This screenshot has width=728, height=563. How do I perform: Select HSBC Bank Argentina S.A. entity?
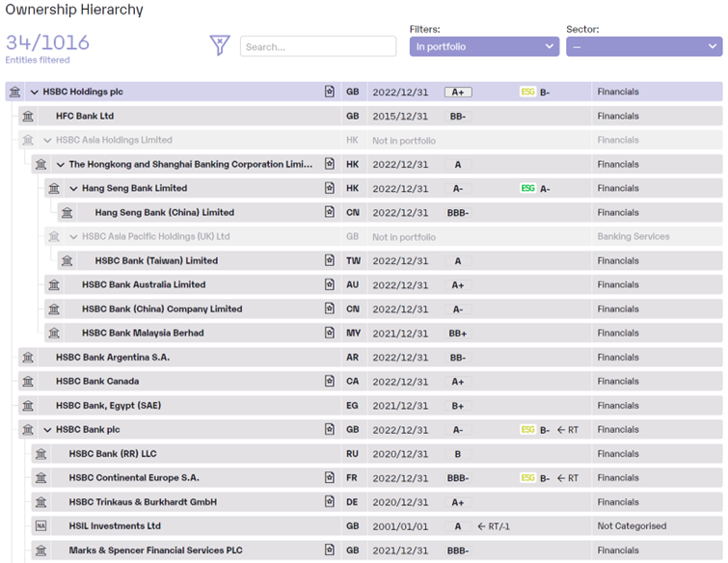(x=113, y=358)
